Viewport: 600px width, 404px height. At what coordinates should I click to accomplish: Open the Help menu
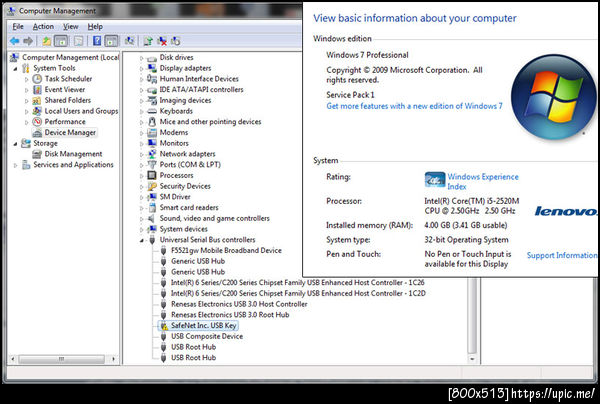[95, 26]
